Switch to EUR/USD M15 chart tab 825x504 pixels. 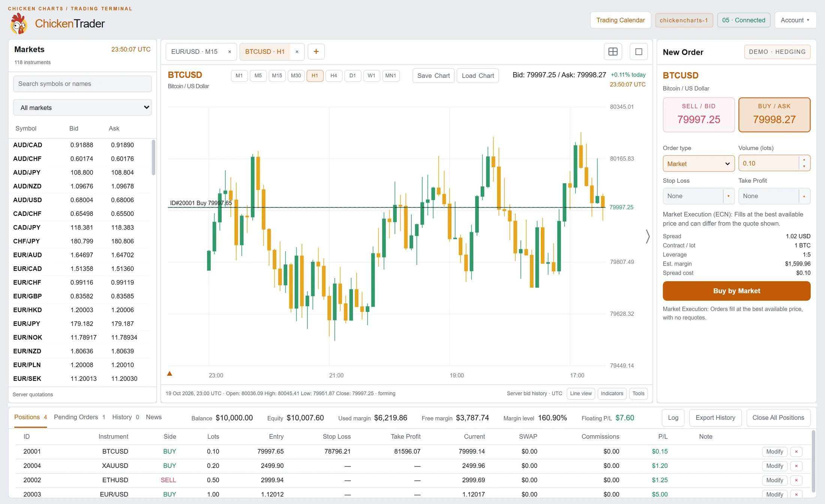click(x=194, y=52)
